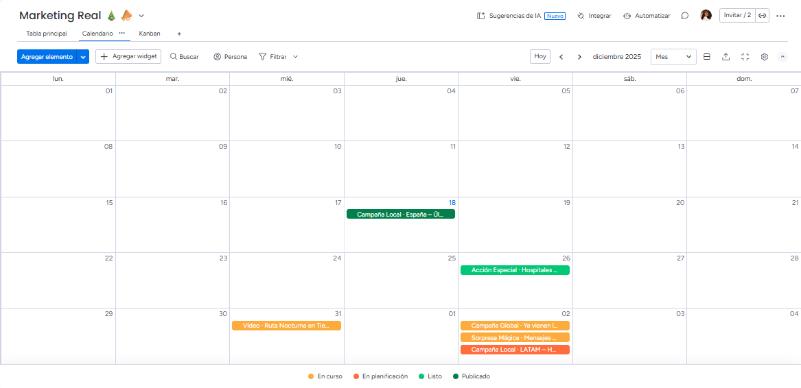801x388 pixels.
Task: Click the diciembre 2025 month label
Action: (x=617, y=57)
